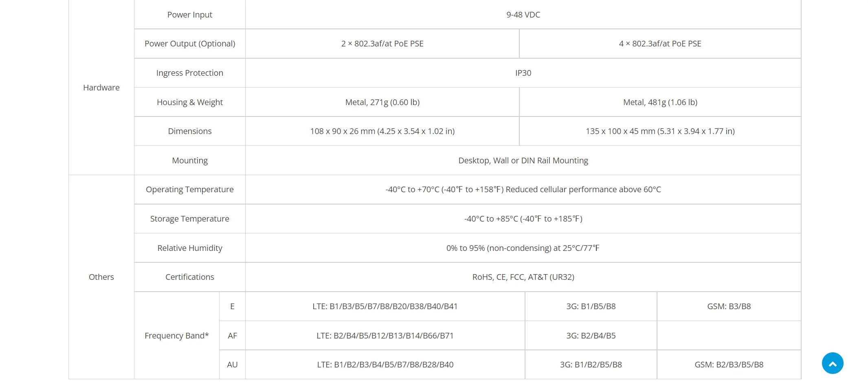Click the IP30 ingress protection value

523,73
